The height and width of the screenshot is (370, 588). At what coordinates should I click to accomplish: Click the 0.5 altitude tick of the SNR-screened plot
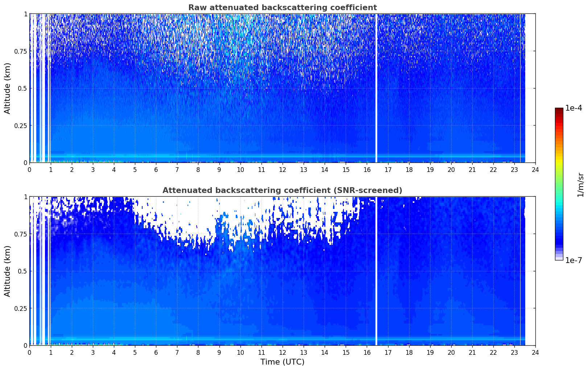click(x=22, y=271)
